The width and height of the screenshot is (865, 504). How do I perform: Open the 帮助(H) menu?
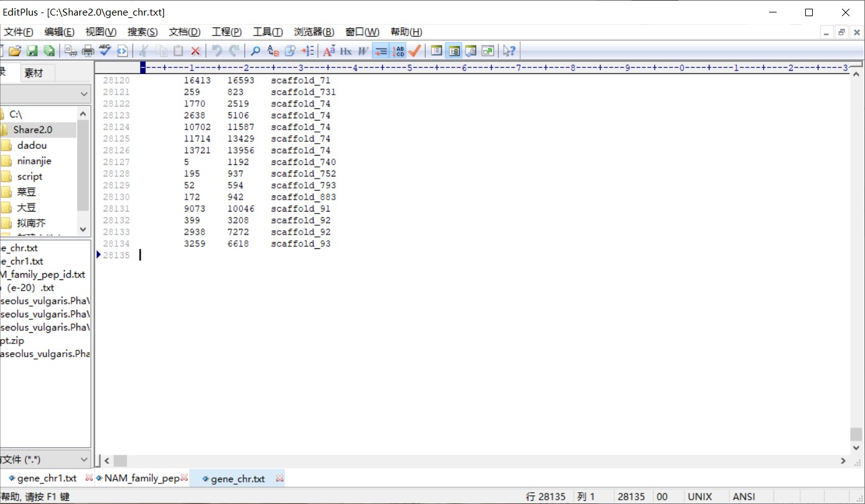tap(406, 32)
